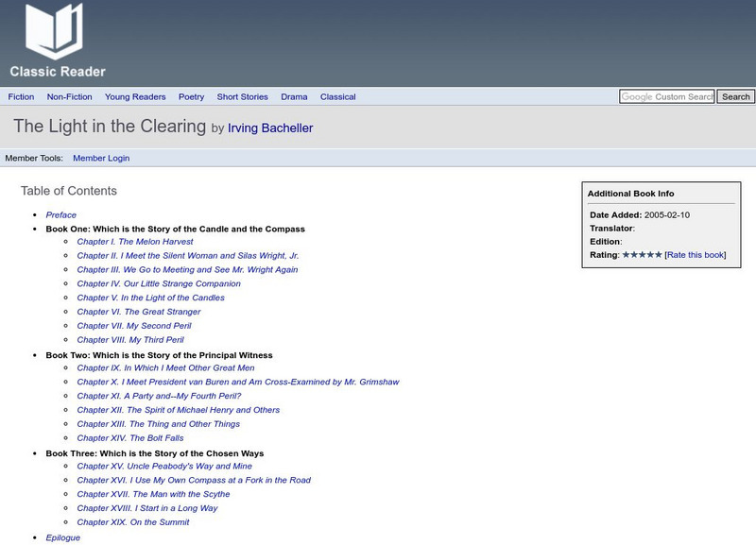Click the Additional Book Info heading
This screenshot has width=756, height=545.
click(630, 194)
